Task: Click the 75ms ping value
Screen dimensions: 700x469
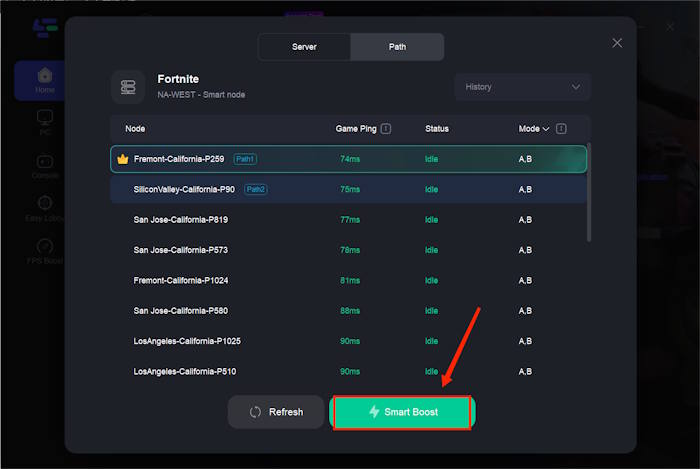Action: point(350,189)
